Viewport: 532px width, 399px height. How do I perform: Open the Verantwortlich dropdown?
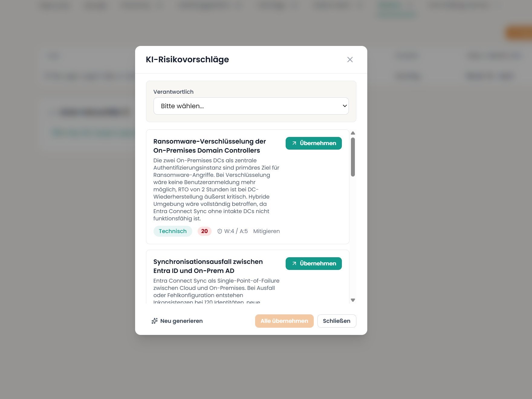(x=251, y=106)
